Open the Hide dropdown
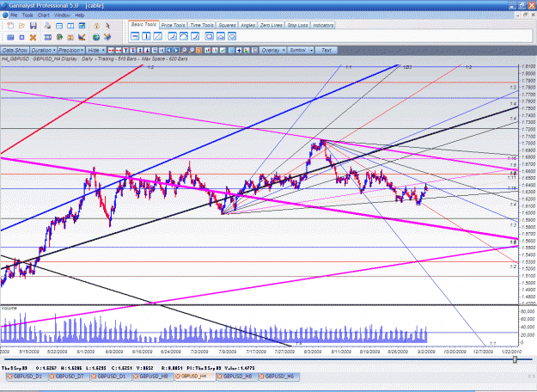The image size is (537, 392). 96,51
